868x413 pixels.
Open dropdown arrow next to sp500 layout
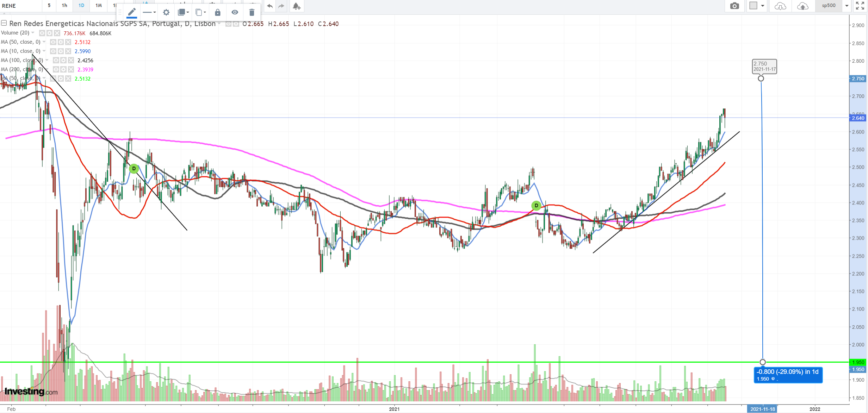click(847, 6)
